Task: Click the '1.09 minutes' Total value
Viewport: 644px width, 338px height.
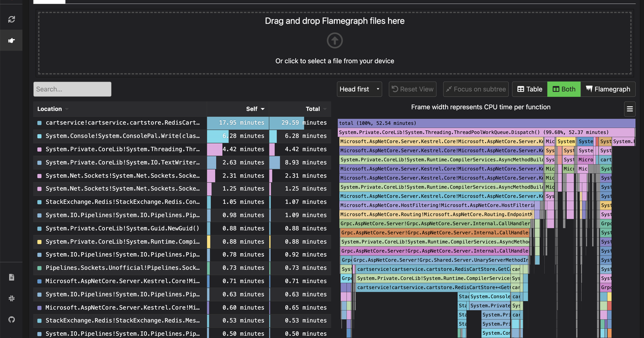Action: (x=306, y=215)
